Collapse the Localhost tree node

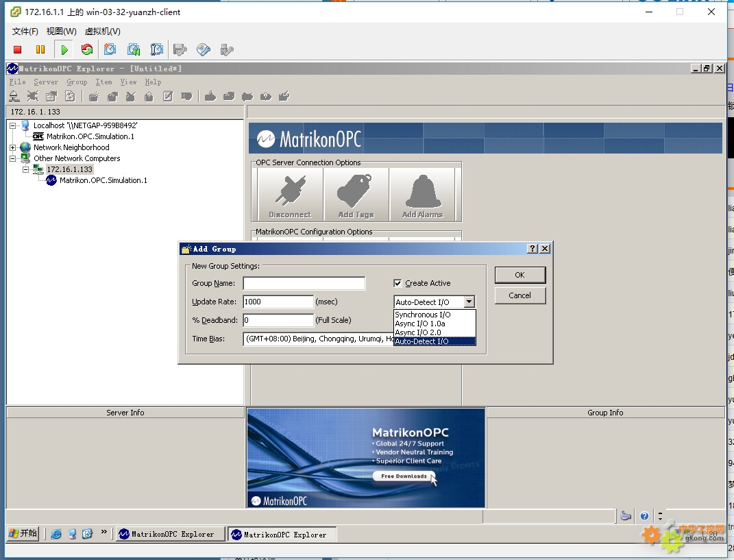pyautogui.click(x=12, y=125)
